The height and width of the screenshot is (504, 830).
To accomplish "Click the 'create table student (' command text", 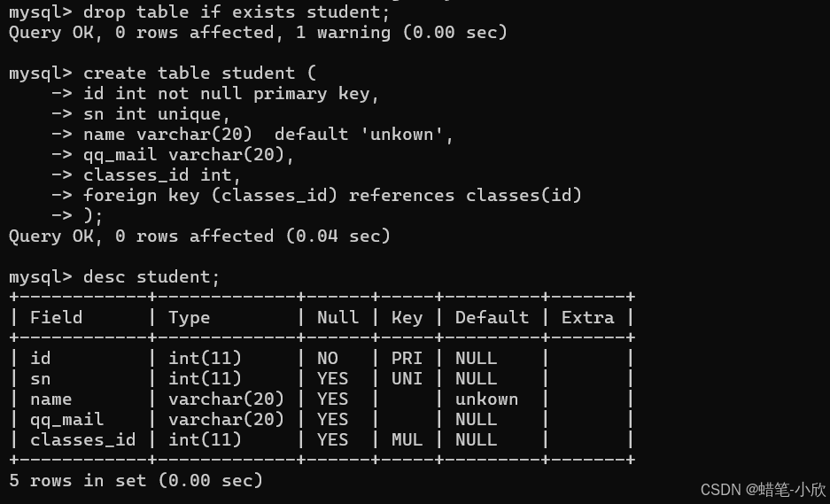I will coord(199,73).
